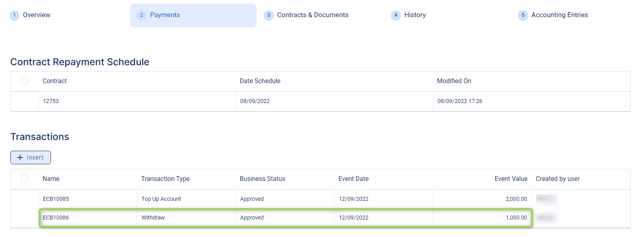Image resolution: width=644 pixels, height=237 pixels.
Task: Click the plus icon on Insert
Action: point(20,157)
